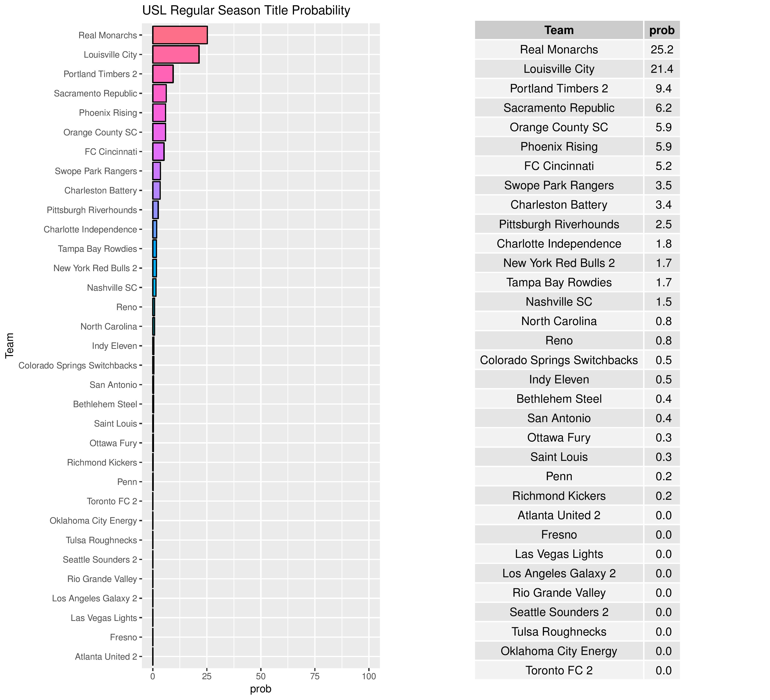Click the 21.4 value for Louisville City
This screenshot has width=770, height=700.
click(662, 69)
